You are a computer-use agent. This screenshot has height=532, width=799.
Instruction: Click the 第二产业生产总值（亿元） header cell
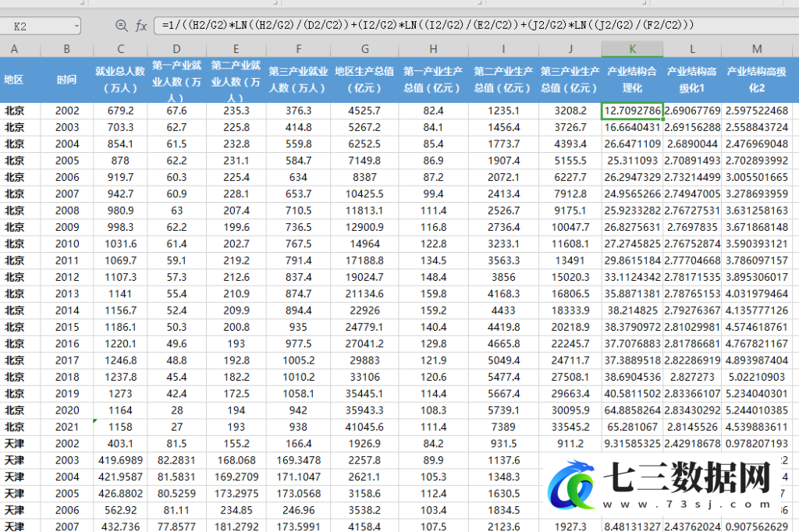tap(503, 80)
